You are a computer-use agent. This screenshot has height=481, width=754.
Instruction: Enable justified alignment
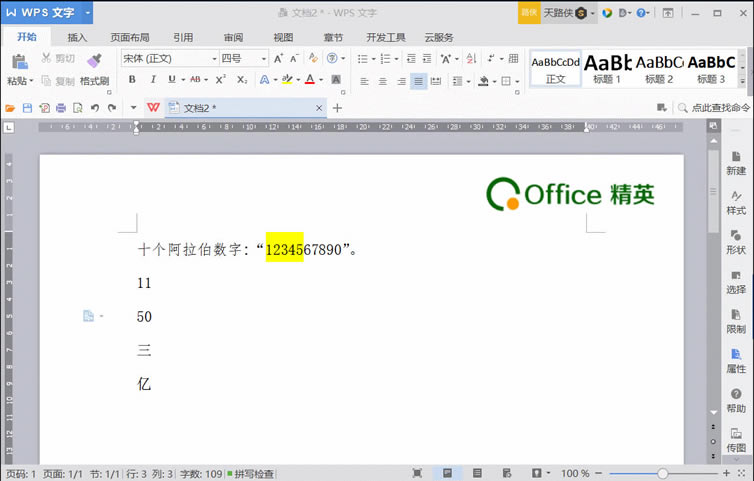418,81
